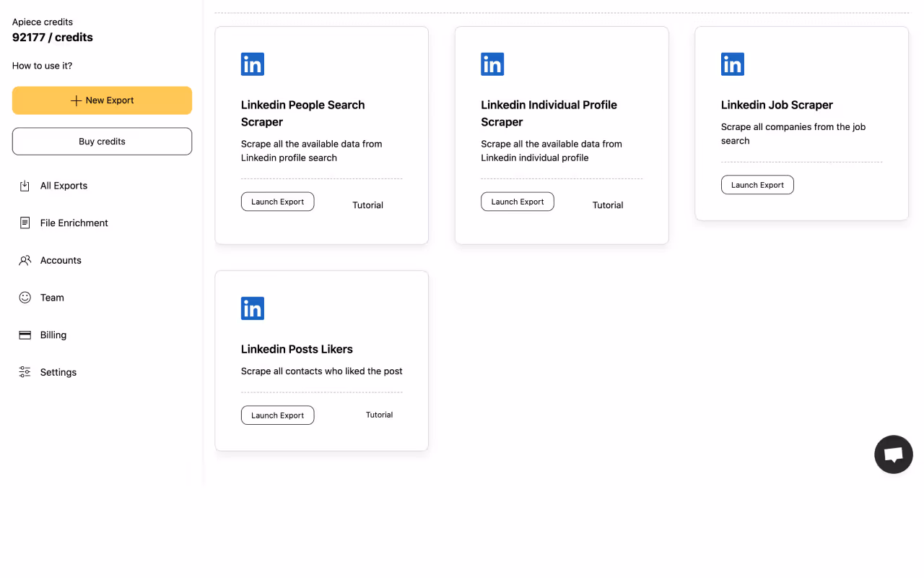The height and width of the screenshot is (578, 924).
Task: Click the Accounts people icon
Action: click(x=25, y=260)
